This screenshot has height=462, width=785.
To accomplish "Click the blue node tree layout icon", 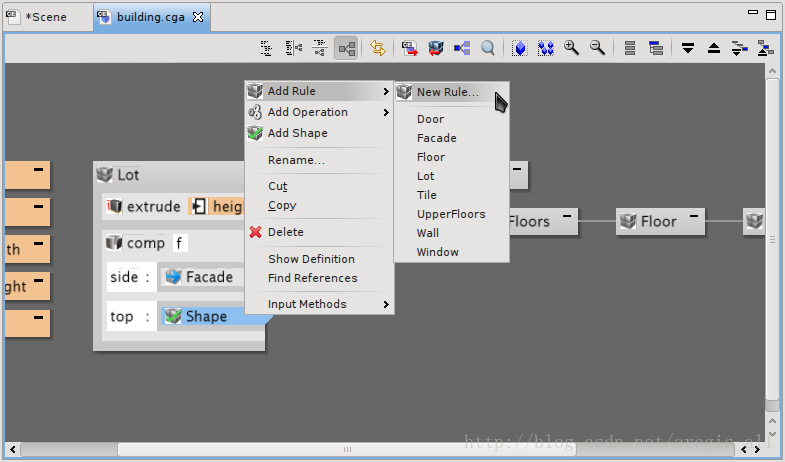I will point(462,48).
